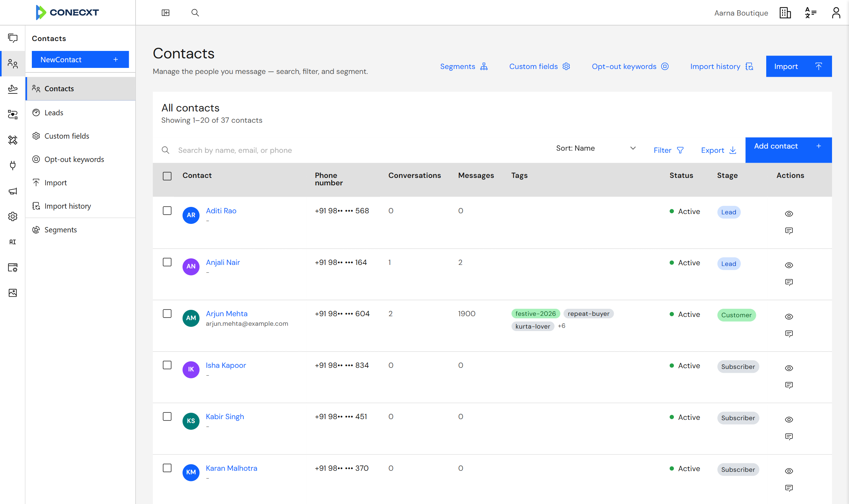This screenshot has height=504, width=849.
Task: Open Filter options
Action: [669, 150]
